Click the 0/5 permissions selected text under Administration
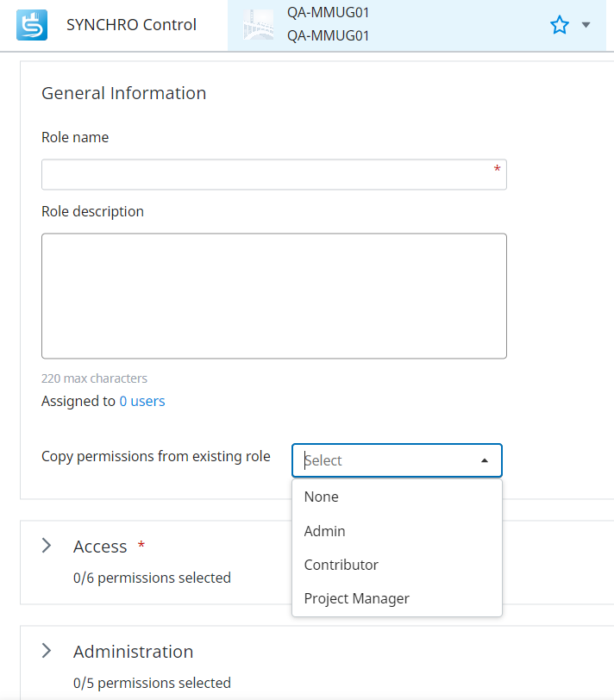The width and height of the screenshot is (614, 700). pos(152,683)
